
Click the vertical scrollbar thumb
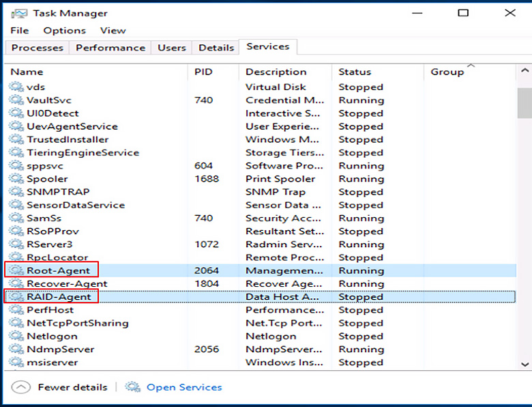pyautogui.click(x=524, y=103)
